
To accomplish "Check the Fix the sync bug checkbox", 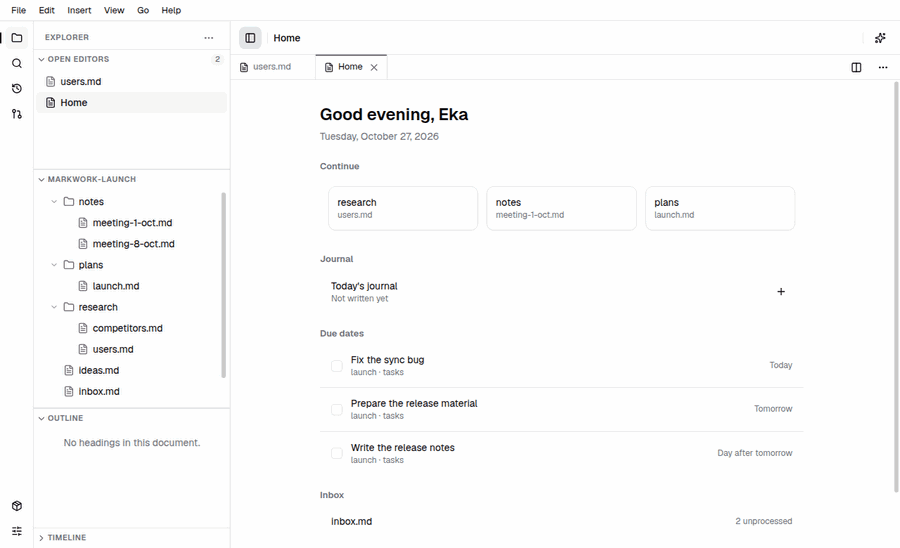I will pyautogui.click(x=337, y=366).
